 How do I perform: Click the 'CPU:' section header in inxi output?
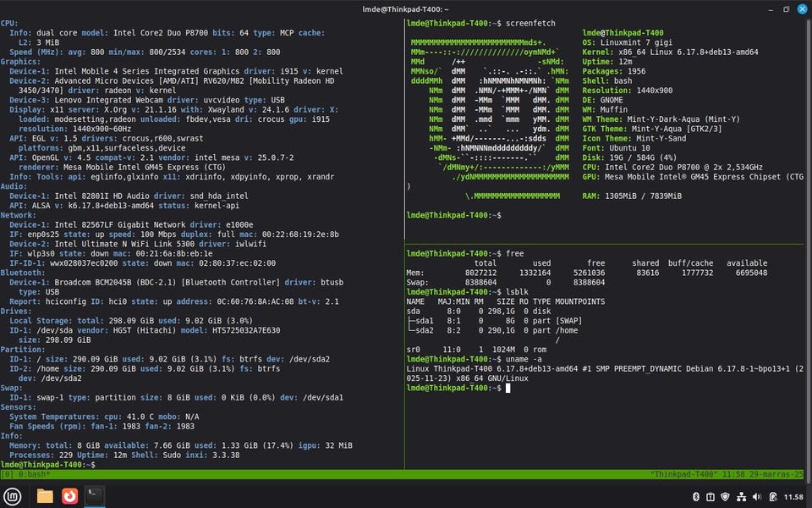click(x=9, y=24)
